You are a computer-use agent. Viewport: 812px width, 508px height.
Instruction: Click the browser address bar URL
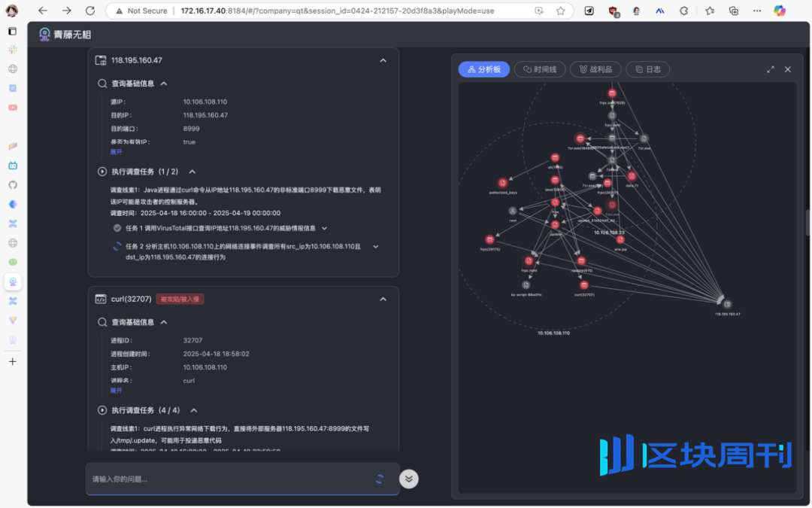pyautogui.click(x=337, y=11)
